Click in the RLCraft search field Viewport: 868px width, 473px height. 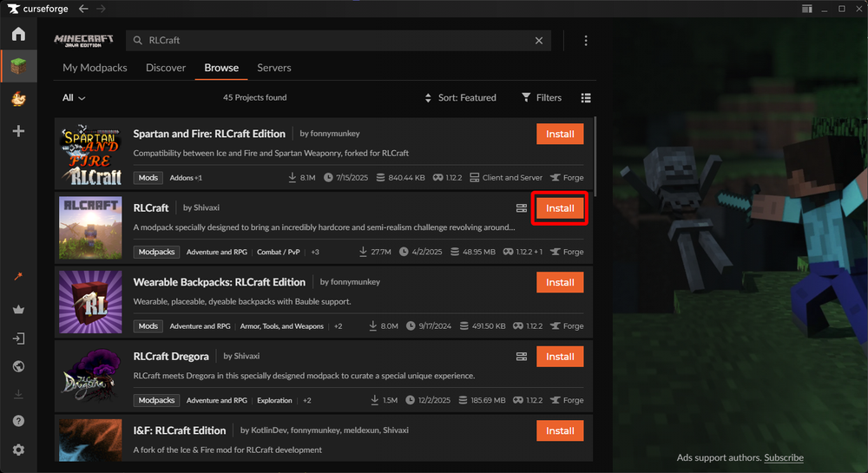click(x=339, y=41)
